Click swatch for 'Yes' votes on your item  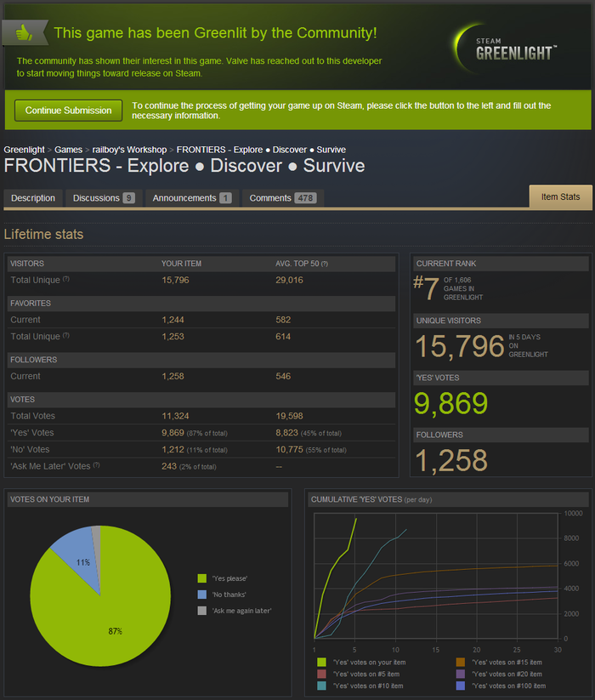click(321, 662)
